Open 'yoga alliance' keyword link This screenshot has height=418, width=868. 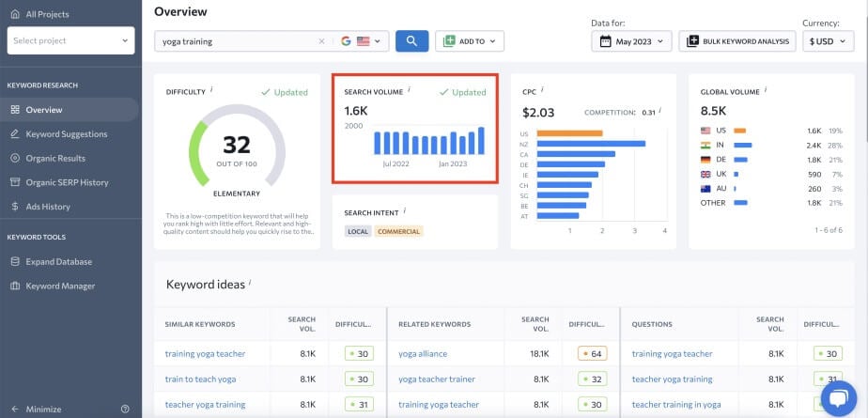point(423,354)
